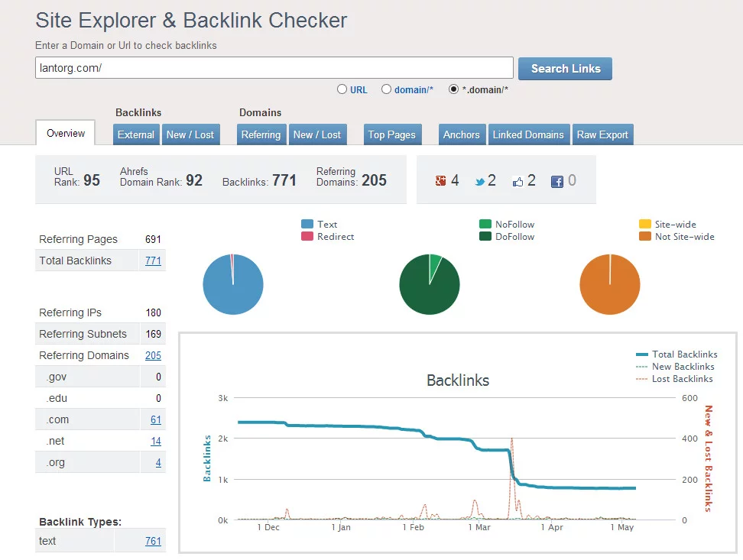The width and height of the screenshot is (743, 560).
Task: Click the blue Text legend swatch
Action: (307, 225)
